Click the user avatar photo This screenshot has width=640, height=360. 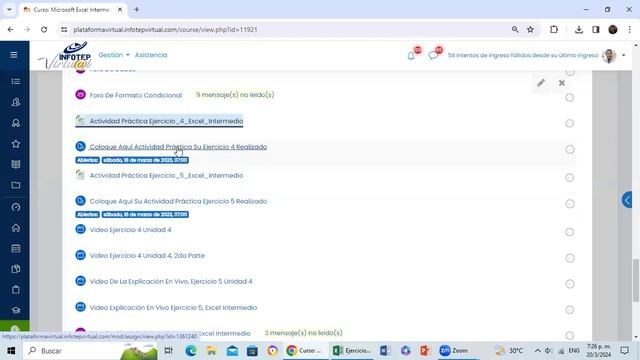[609, 56]
